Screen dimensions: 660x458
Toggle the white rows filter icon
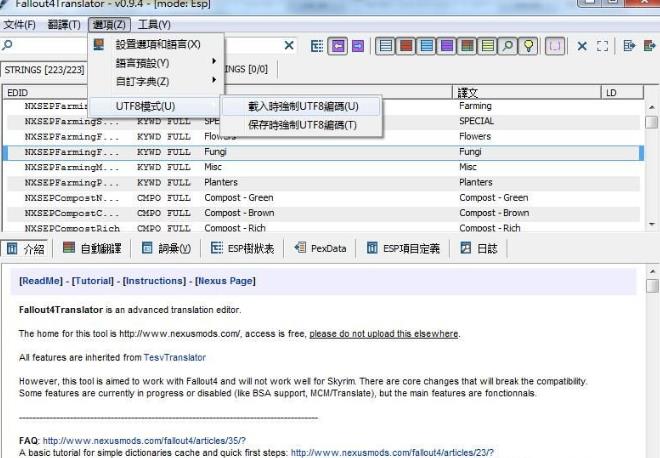(385, 46)
